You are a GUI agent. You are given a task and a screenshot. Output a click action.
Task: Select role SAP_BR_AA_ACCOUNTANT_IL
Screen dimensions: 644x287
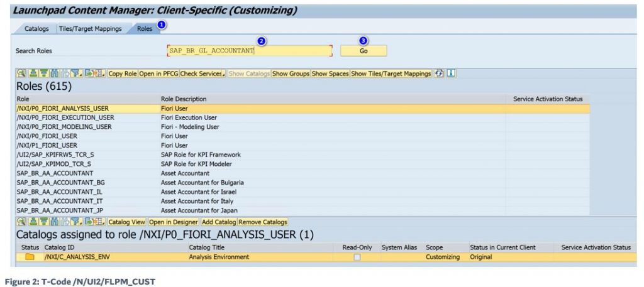[60, 192]
